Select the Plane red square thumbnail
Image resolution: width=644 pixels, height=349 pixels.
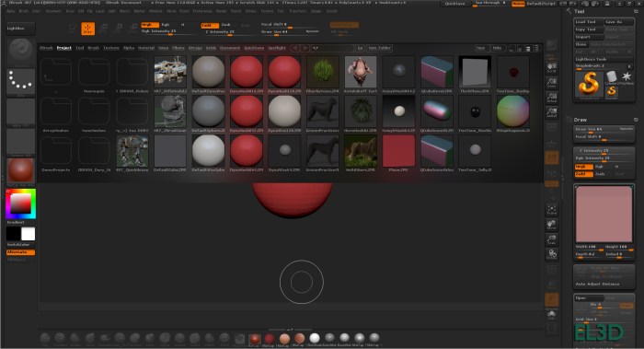tap(398, 151)
